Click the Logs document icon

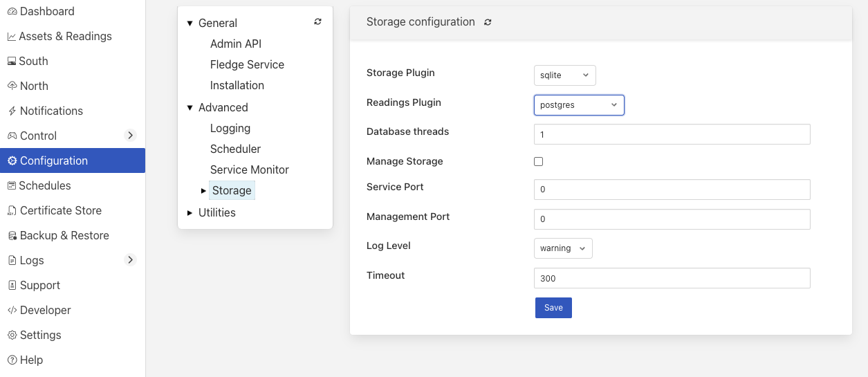tap(12, 260)
